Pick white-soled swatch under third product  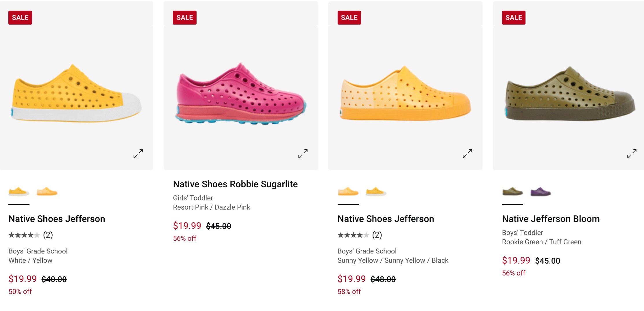(376, 192)
